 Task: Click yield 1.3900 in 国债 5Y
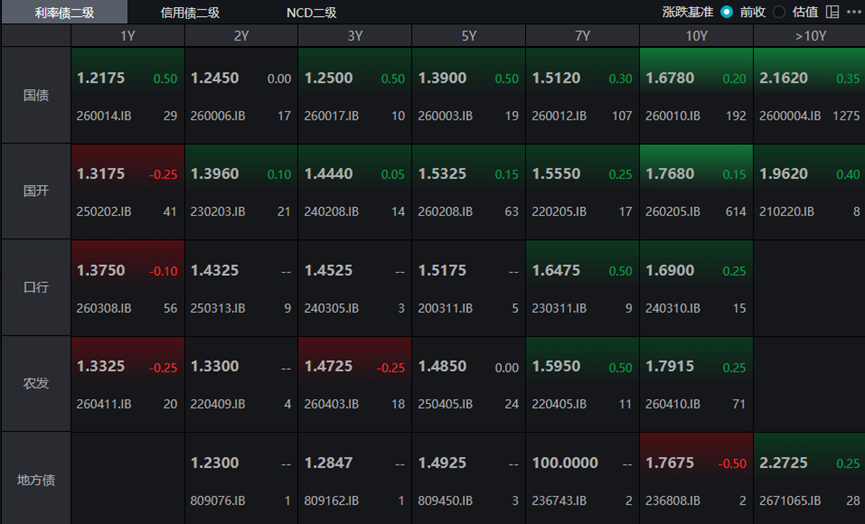coord(442,78)
